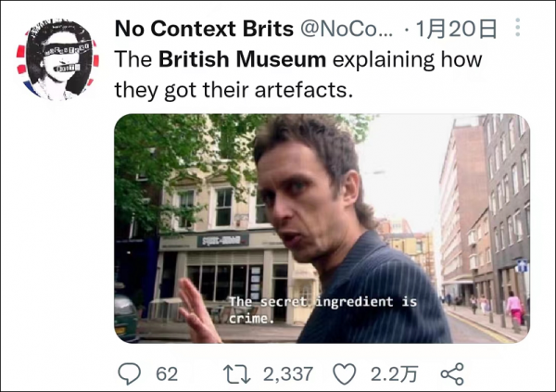Click the 2,337 retweets count
The image size is (556, 392).
288,374
